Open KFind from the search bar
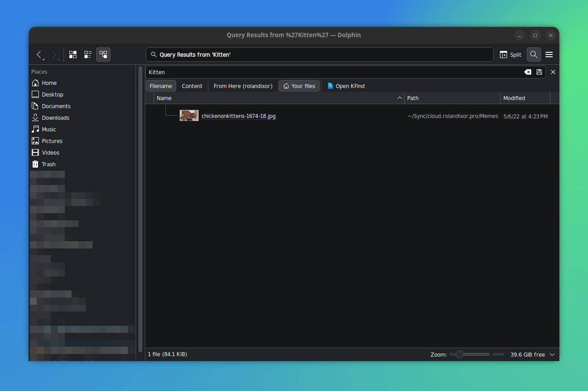The height and width of the screenshot is (391, 588). [346, 86]
